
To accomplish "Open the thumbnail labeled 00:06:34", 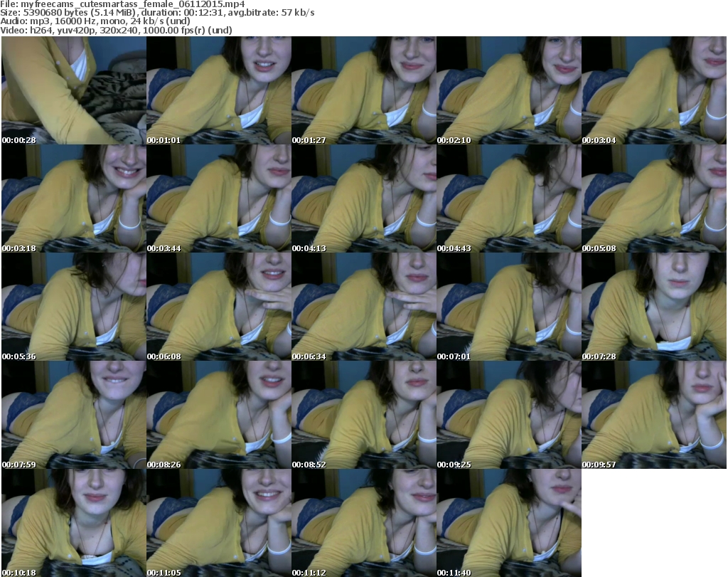I will click(x=364, y=307).
